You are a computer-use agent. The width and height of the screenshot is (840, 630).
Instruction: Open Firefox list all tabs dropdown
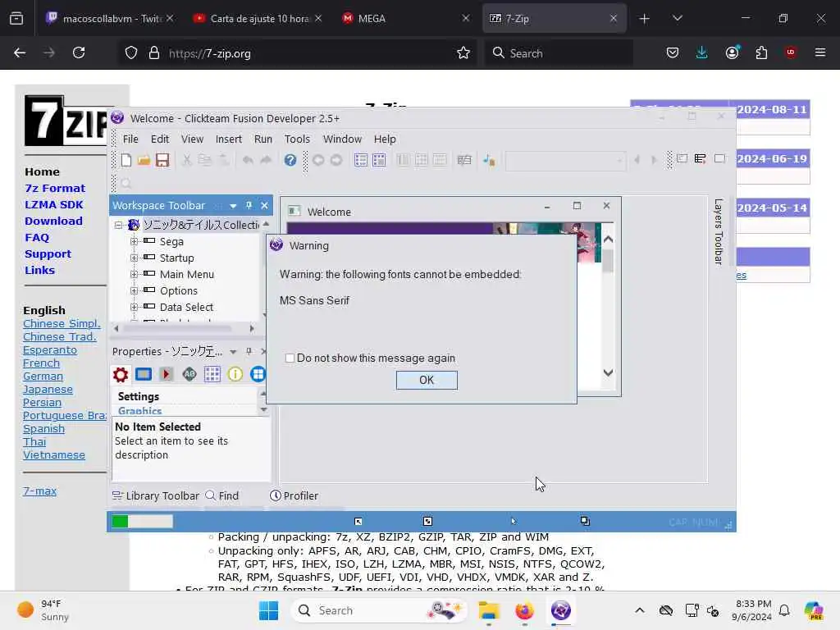677,18
